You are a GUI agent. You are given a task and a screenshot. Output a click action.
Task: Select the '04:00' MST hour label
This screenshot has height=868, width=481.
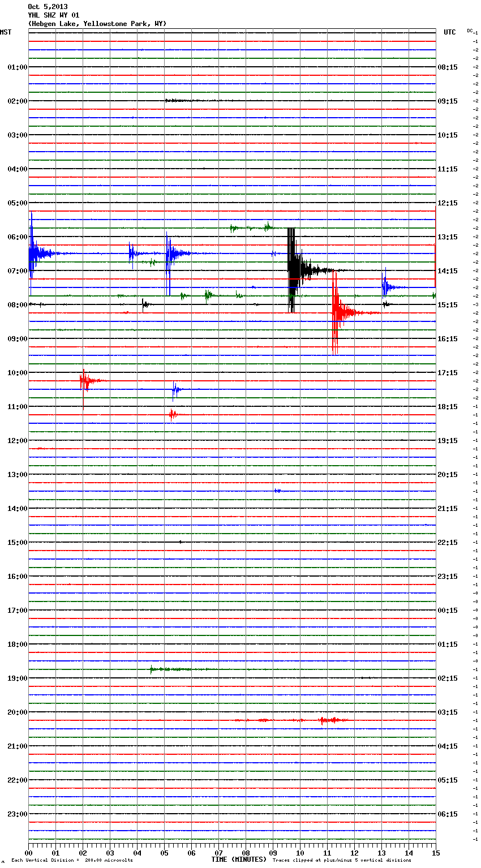[x=18, y=169]
